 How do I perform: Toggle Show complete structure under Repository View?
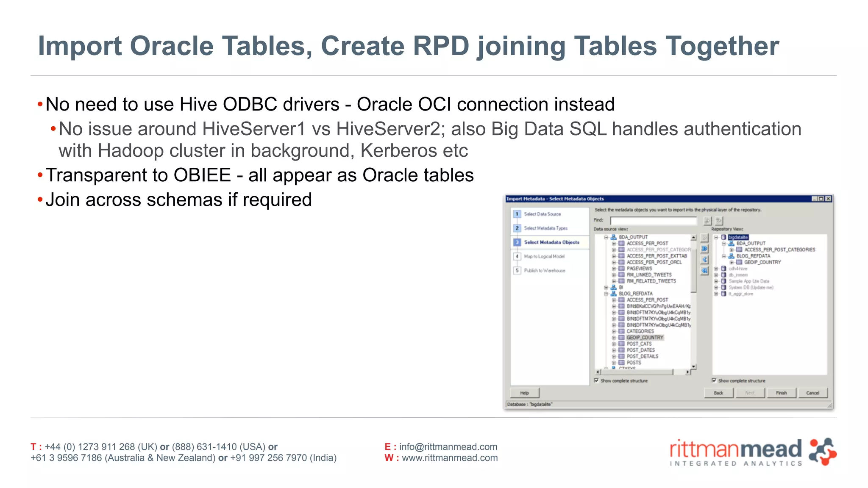point(714,380)
